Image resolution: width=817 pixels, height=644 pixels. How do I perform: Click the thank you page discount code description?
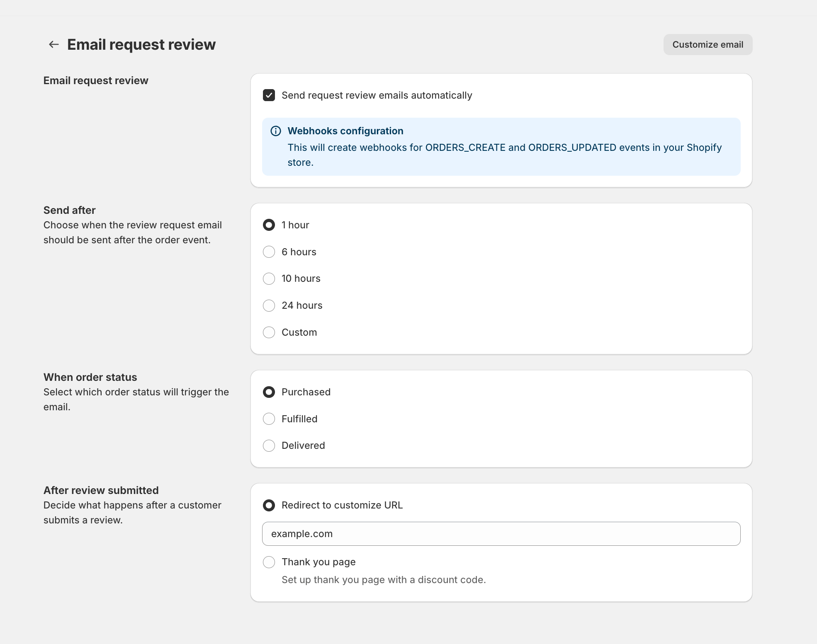point(383,580)
